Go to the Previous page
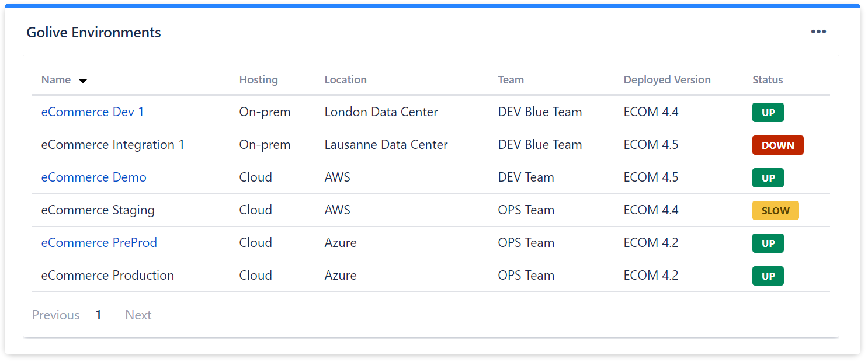 [x=55, y=315]
